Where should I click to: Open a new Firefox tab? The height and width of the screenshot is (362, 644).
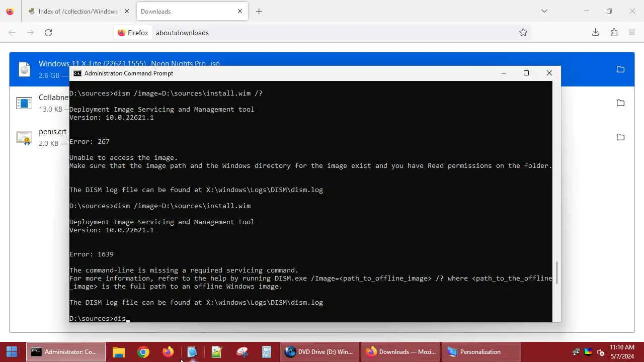(259, 11)
